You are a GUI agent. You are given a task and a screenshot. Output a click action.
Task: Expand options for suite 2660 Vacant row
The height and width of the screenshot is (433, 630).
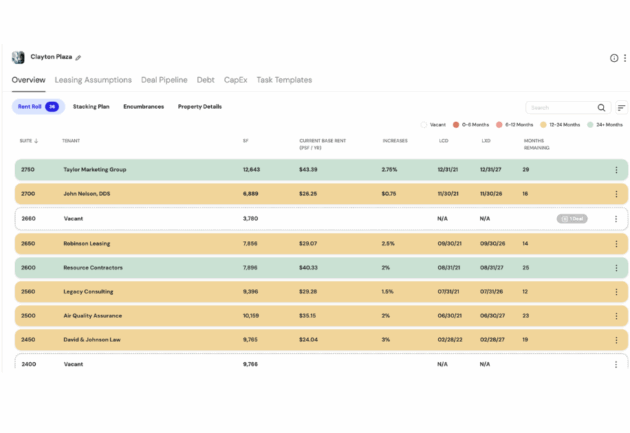616,218
